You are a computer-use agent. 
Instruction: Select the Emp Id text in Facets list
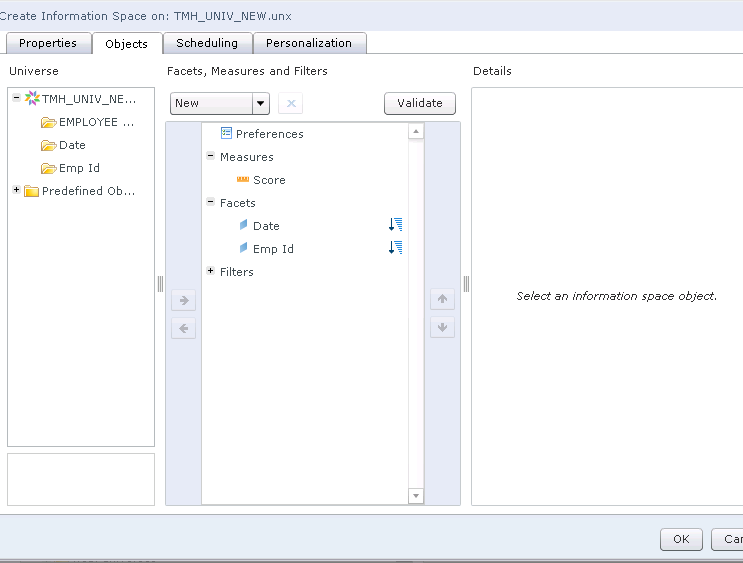[x=273, y=249]
